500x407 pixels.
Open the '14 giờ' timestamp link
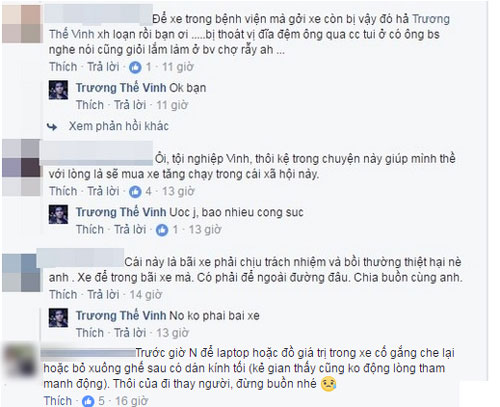coord(146,295)
